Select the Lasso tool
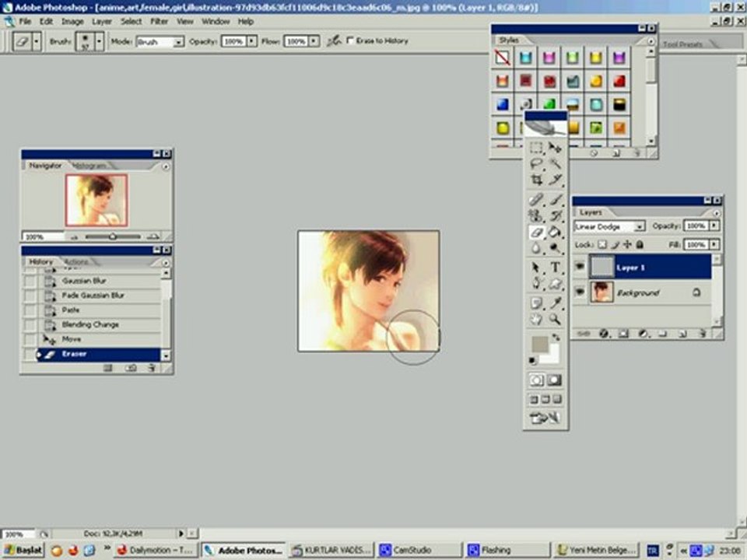This screenshot has height=560, width=747. tap(536, 164)
